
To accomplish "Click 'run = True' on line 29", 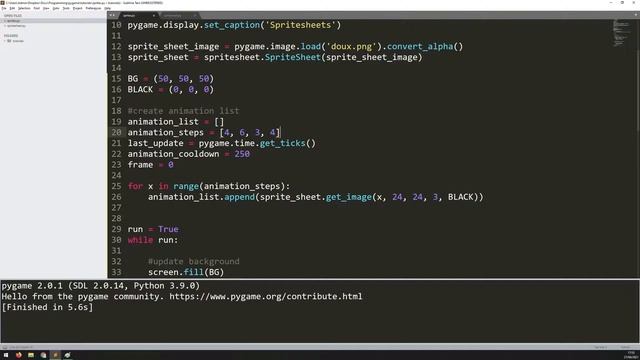I will [153, 229].
